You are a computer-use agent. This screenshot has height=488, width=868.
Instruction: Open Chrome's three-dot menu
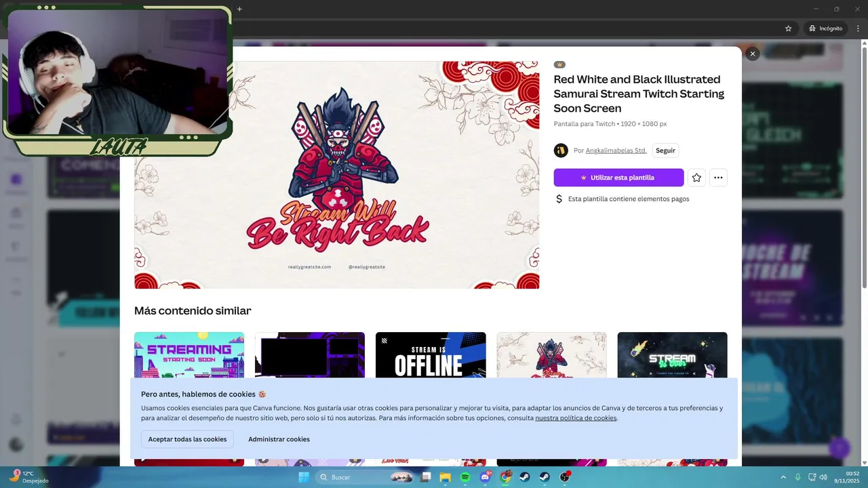pyautogui.click(x=858, y=28)
